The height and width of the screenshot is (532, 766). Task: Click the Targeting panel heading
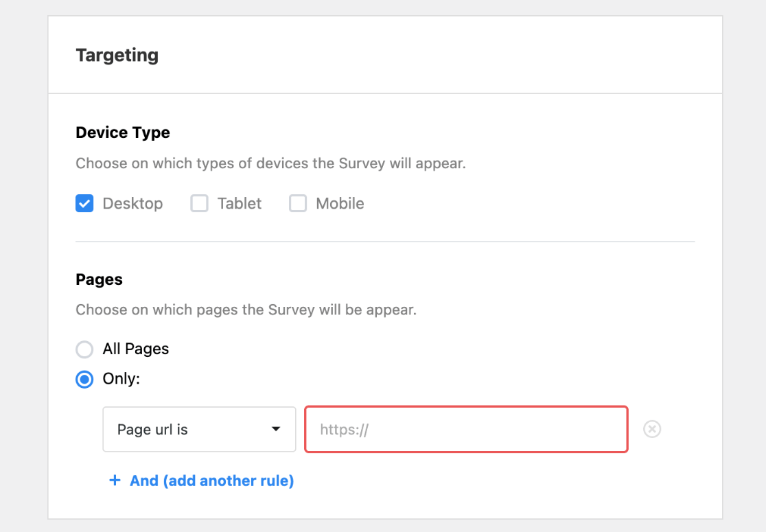(x=117, y=55)
